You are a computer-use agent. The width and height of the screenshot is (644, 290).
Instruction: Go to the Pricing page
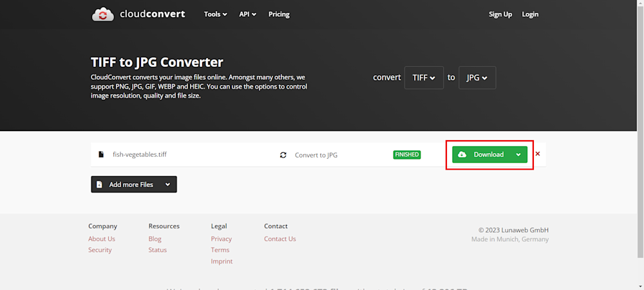click(279, 14)
